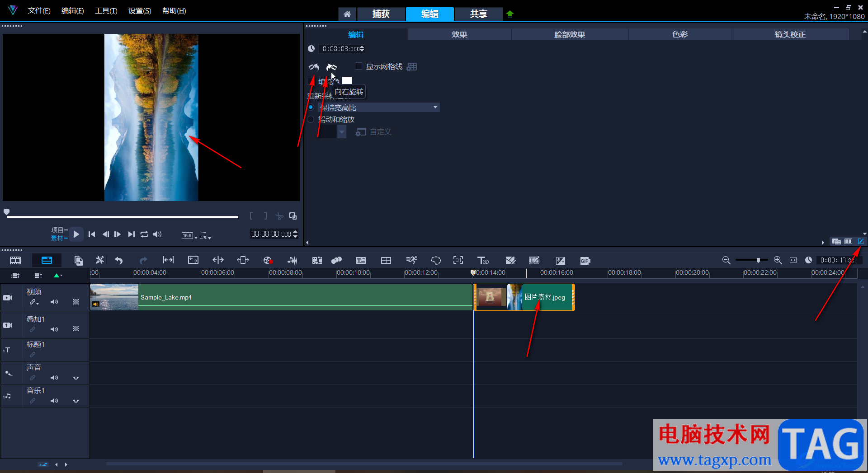
Task: Open the video track ripple editing dropdown
Action: (34, 302)
